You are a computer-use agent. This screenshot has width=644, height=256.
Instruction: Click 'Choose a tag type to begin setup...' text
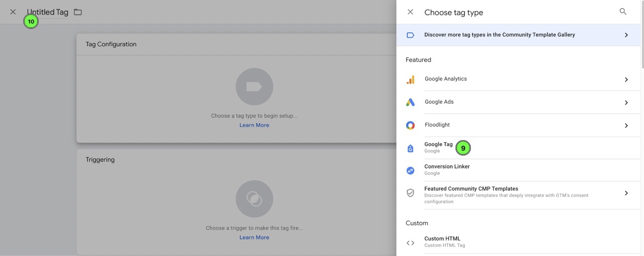[x=254, y=116]
